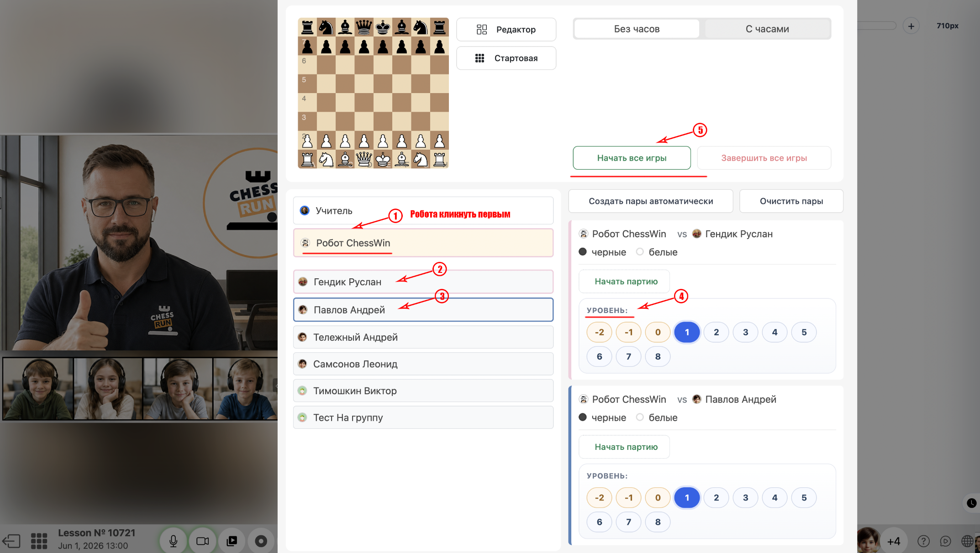The width and height of the screenshot is (980, 553).
Task: Show the +4 more participants badge
Action: [894, 541]
